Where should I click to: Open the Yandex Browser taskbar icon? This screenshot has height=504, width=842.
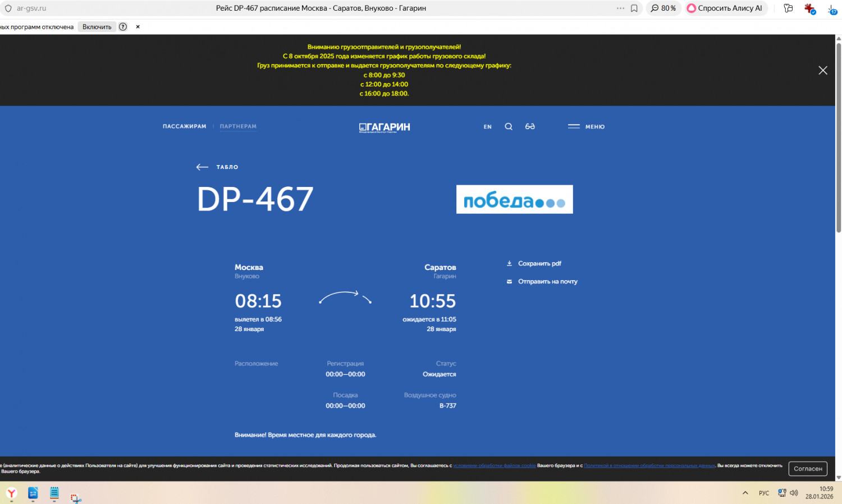coord(12,493)
